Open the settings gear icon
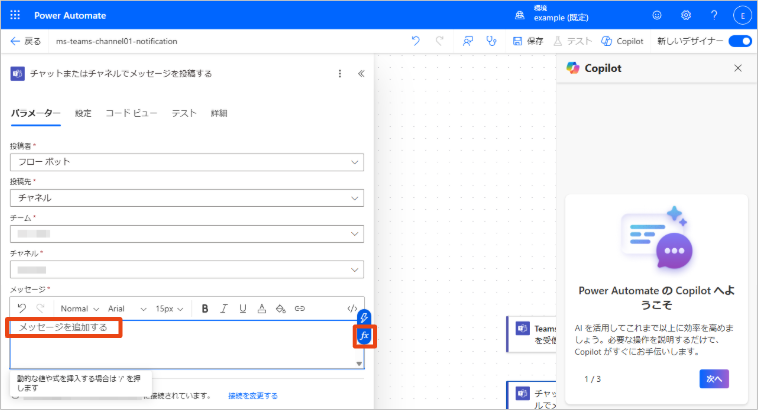The height and width of the screenshot is (410, 758). (x=685, y=15)
